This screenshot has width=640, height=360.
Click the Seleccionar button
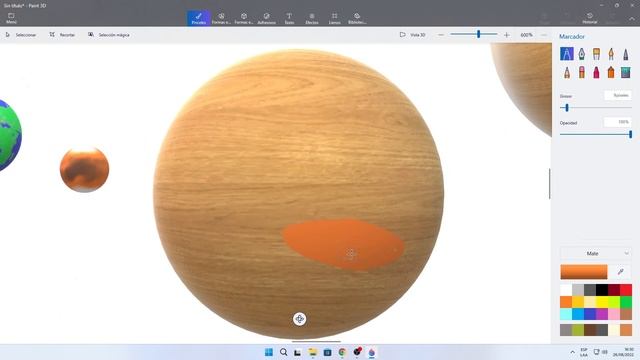(21, 35)
